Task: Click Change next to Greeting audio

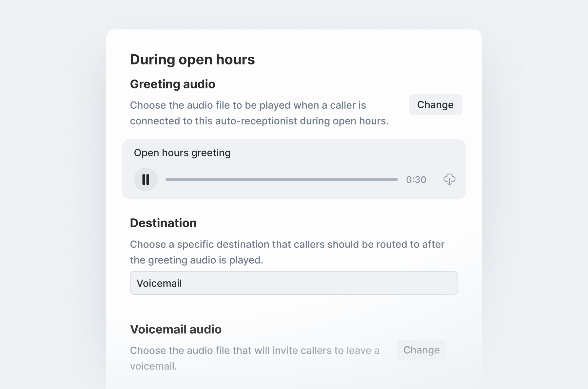Action: click(435, 105)
